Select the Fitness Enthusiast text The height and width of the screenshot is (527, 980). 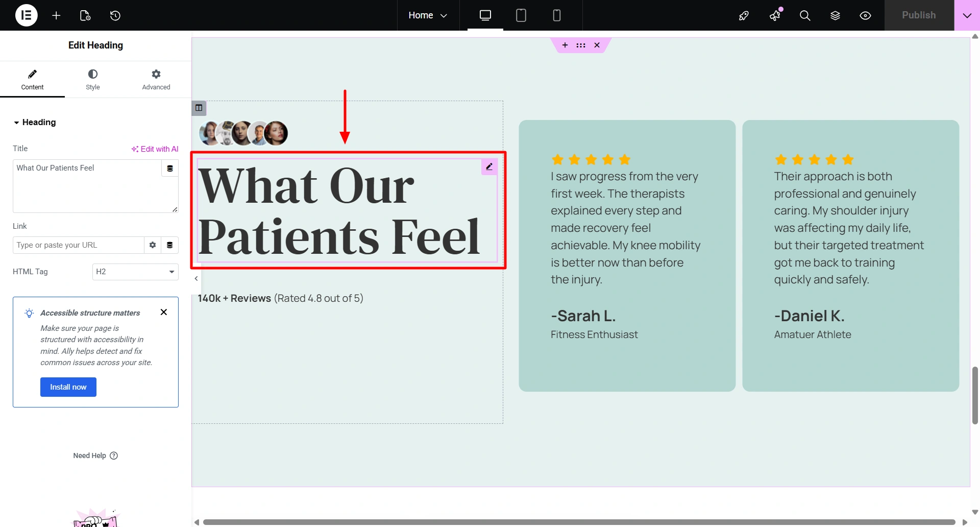594,334
